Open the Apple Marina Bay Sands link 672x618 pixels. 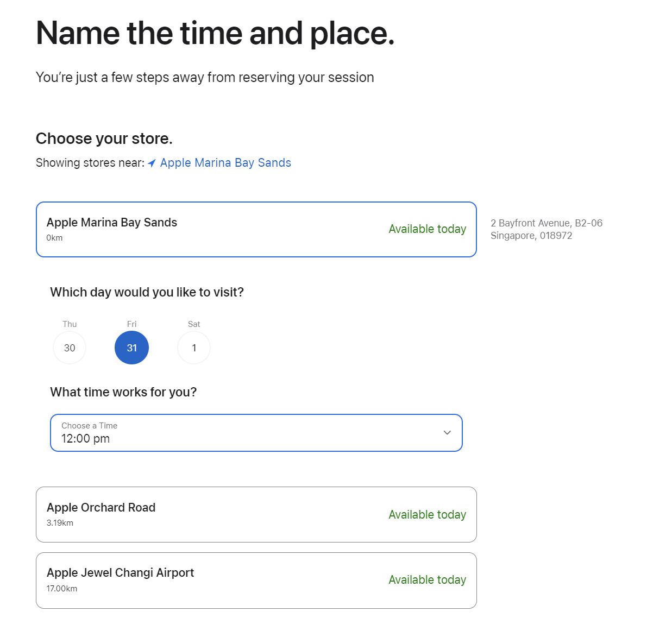point(225,162)
